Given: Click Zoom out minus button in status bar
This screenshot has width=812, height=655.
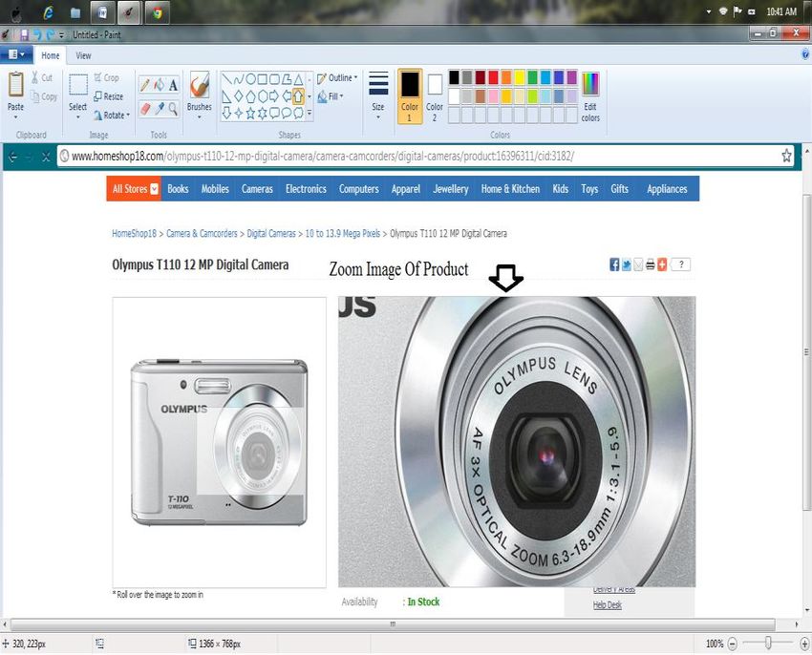Looking at the screenshot, I should pos(733,644).
